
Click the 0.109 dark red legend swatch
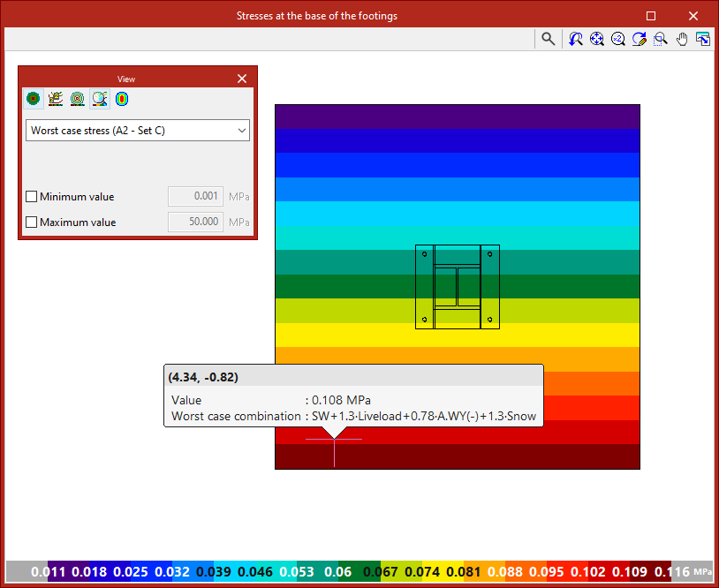651,571
